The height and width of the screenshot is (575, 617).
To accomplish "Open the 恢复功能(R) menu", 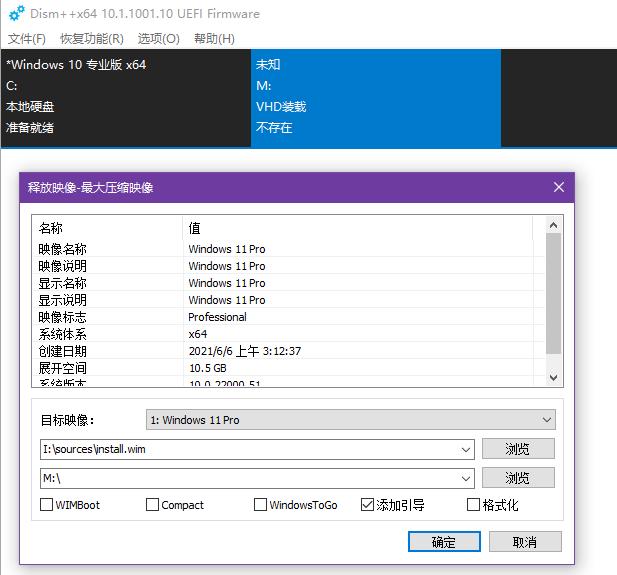I will click(x=92, y=39).
